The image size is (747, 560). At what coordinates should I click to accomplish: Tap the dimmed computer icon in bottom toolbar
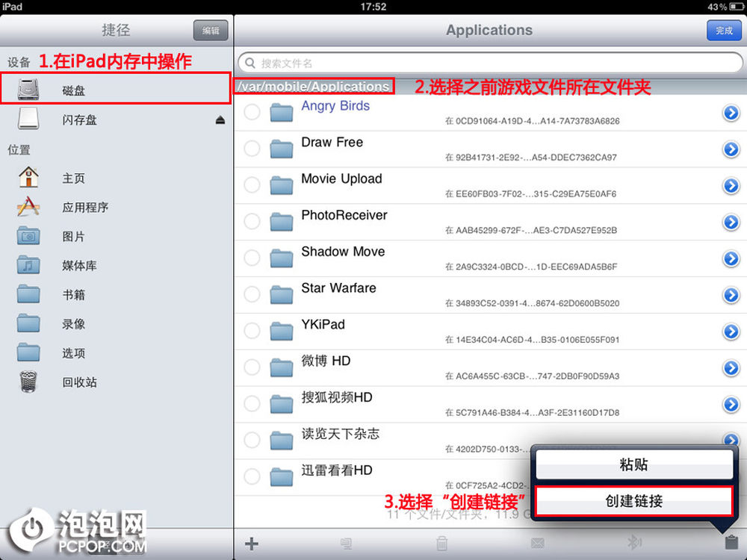coord(347,544)
